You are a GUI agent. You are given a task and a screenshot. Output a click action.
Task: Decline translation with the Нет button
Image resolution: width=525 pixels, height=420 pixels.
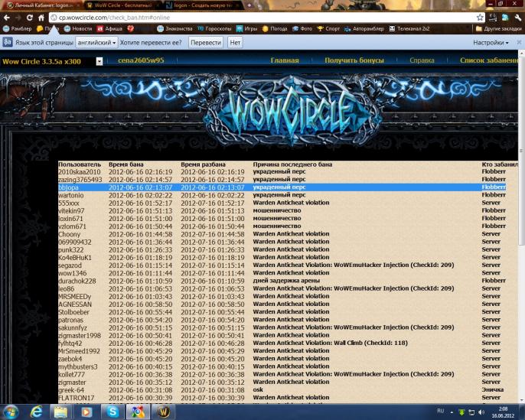coord(236,43)
